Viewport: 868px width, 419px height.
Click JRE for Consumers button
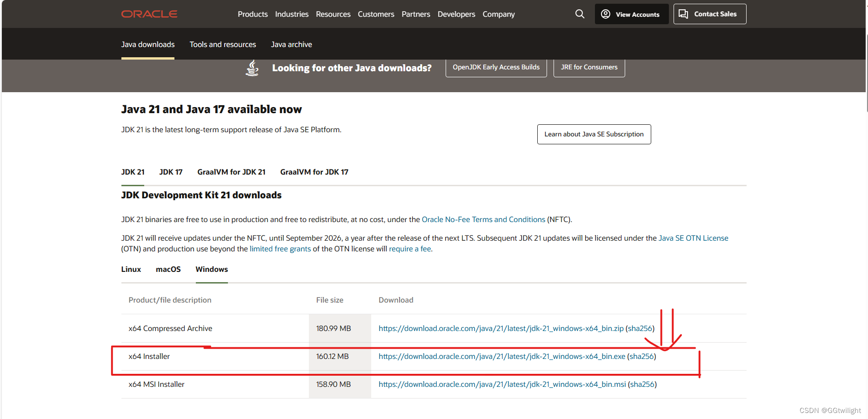click(x=589, y=68)
